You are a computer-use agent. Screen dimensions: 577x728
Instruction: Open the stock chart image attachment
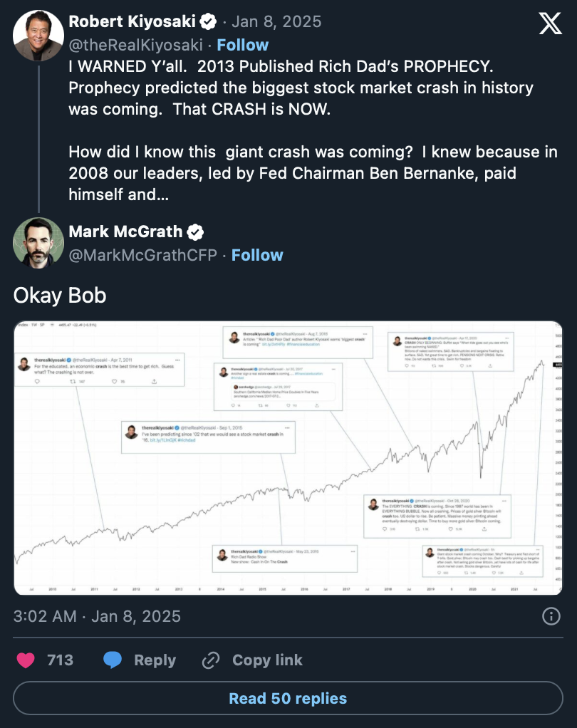pos(288,458)
